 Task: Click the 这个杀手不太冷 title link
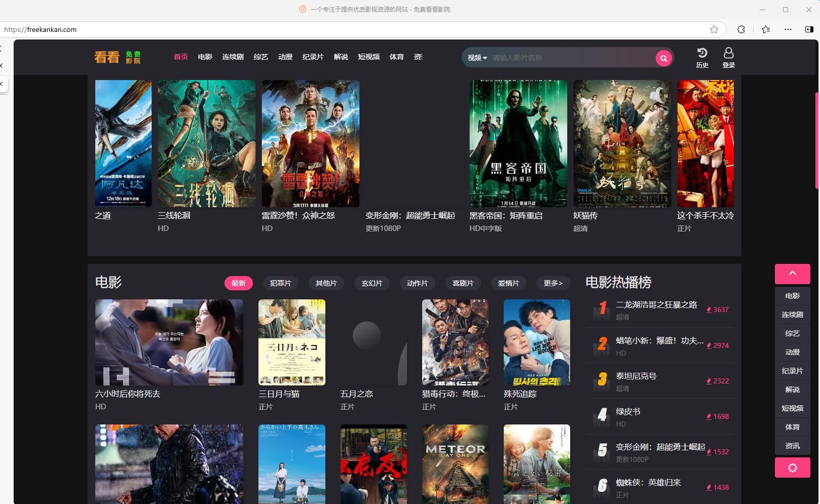coord(705,215)
